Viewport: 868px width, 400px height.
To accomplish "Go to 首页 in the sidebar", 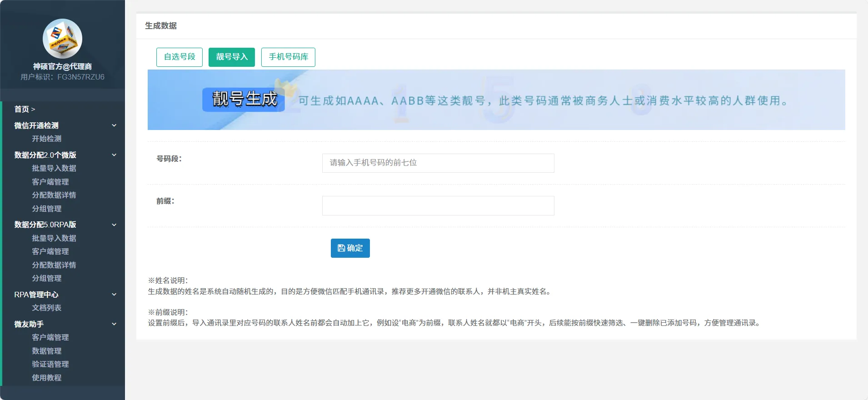I will (x=22, y=109).
